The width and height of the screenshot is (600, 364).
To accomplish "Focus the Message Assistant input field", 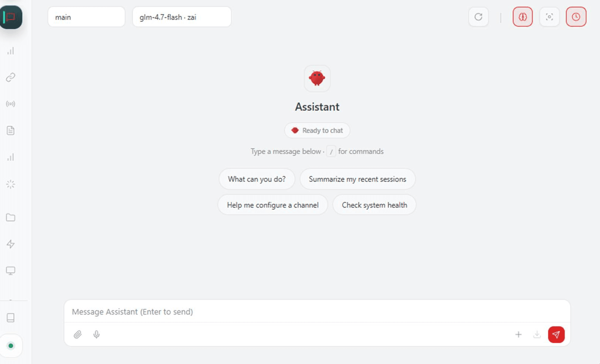I will tap(317, 312).
